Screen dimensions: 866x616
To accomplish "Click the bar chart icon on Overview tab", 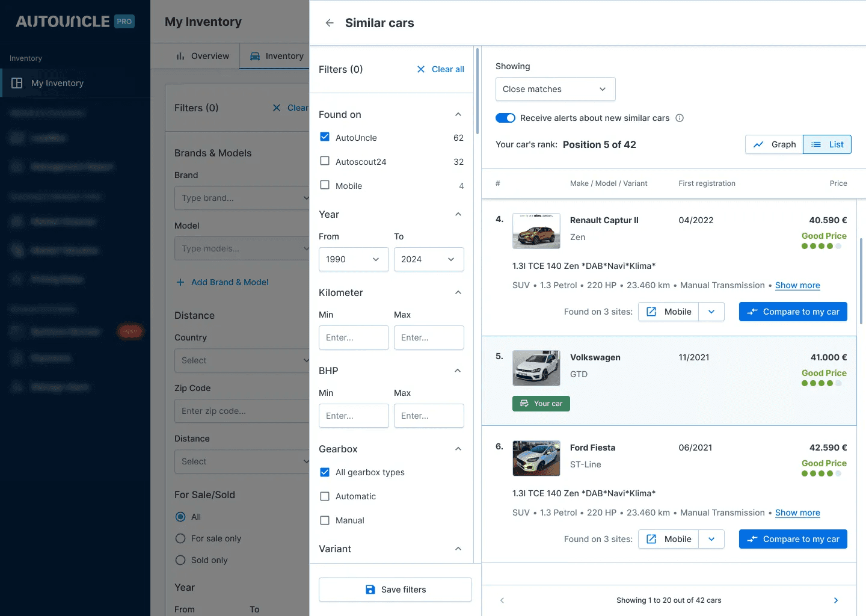I will [x=180, y=56].
